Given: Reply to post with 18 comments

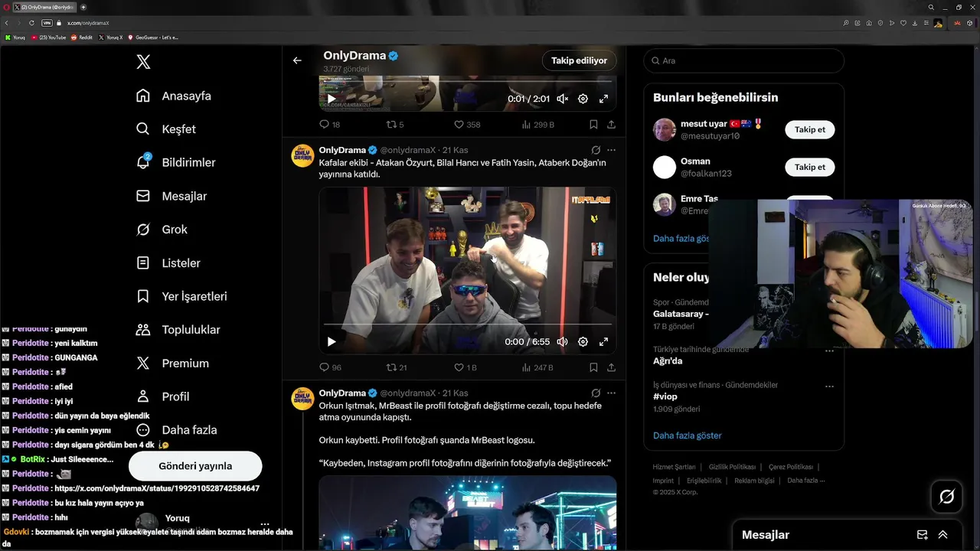Looking at the screenshot, I should 329,124.
